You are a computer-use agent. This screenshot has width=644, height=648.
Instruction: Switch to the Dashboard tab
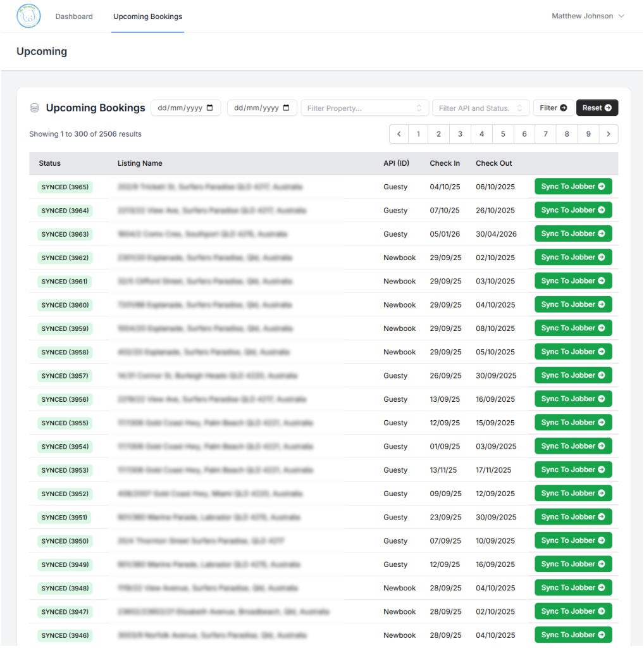pyautogui.click(x=74, y=16)
